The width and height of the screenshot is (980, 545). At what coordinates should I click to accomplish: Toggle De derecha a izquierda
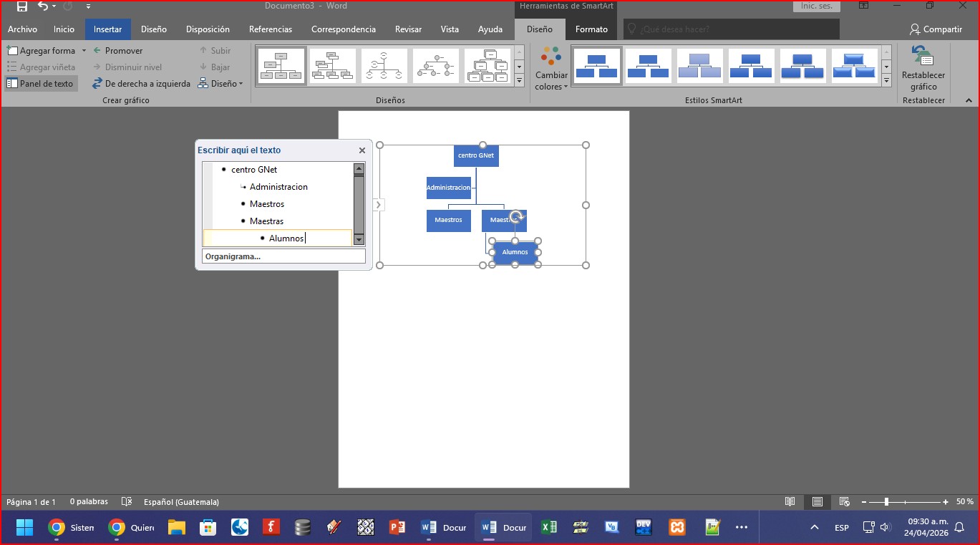pos(141,84)
